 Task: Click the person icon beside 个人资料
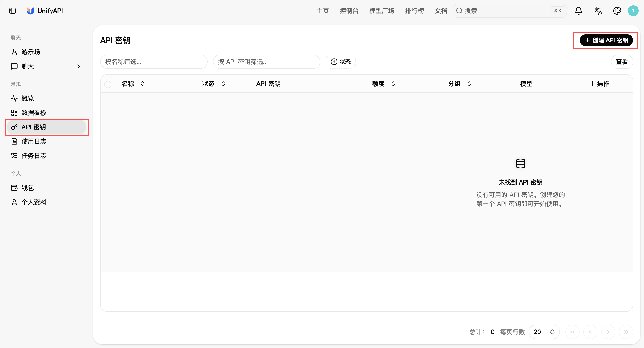[14, 202]
